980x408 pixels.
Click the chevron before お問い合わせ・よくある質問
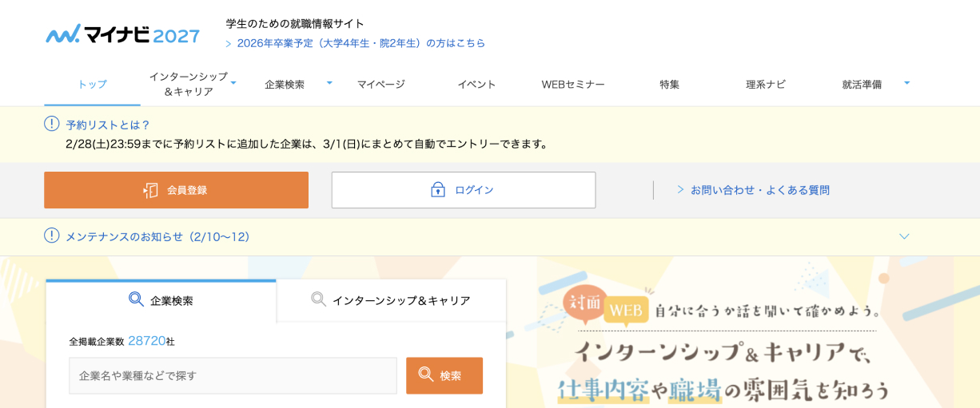(x=680, y=190)
